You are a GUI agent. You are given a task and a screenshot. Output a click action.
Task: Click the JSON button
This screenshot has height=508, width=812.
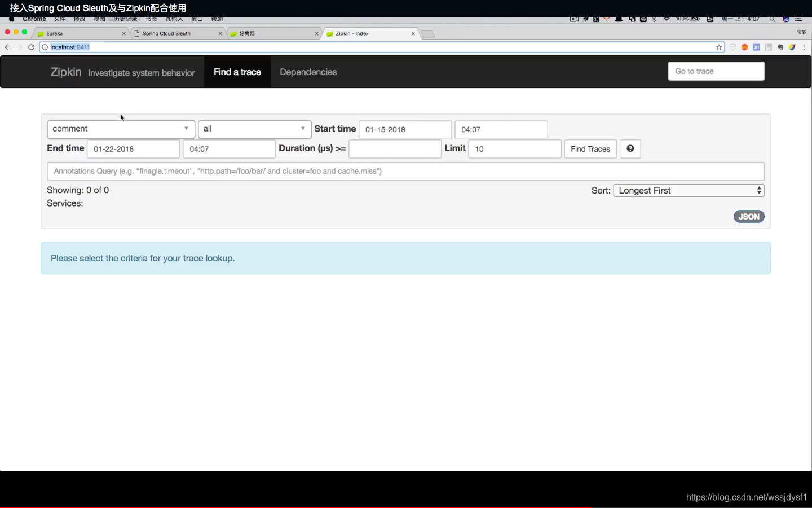pyautogui.click(x=749, y=217)
